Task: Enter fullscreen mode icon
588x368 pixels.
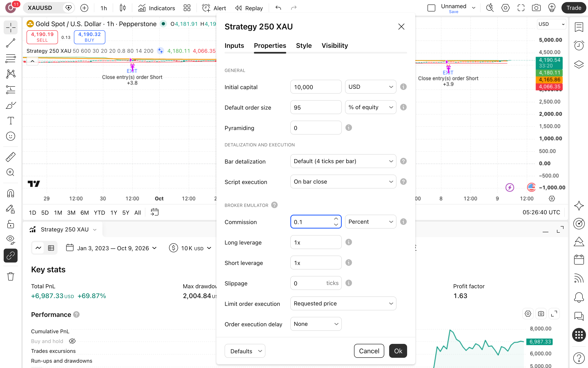Action: pyautogui.click(x=521, y=8)
